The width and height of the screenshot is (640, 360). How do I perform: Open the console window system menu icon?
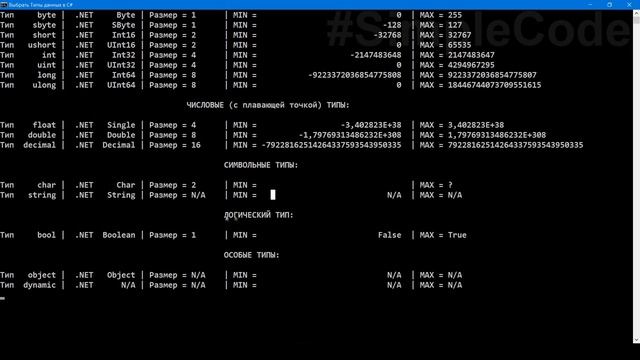click(4, 4)
